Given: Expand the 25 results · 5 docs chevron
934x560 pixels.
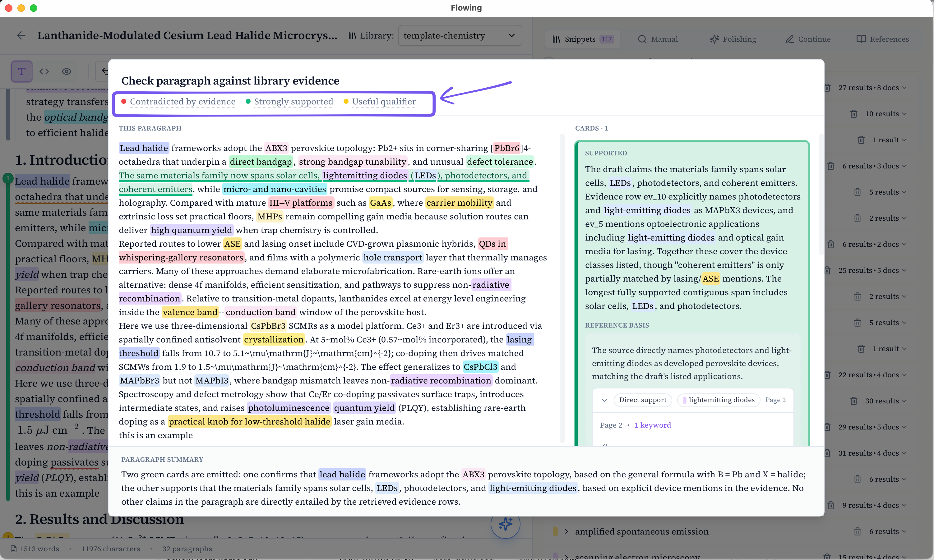Looking at the screenshot, I should coord(904,270).
